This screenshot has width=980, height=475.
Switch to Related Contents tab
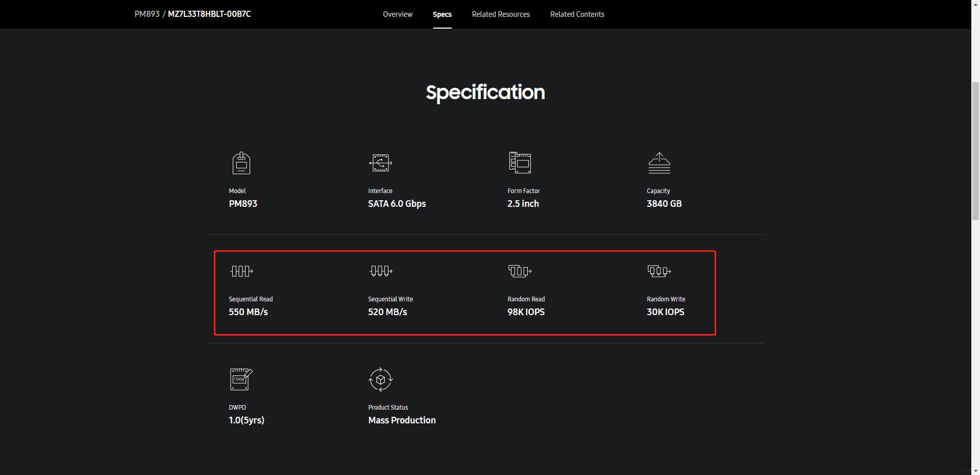pos(577,14)
